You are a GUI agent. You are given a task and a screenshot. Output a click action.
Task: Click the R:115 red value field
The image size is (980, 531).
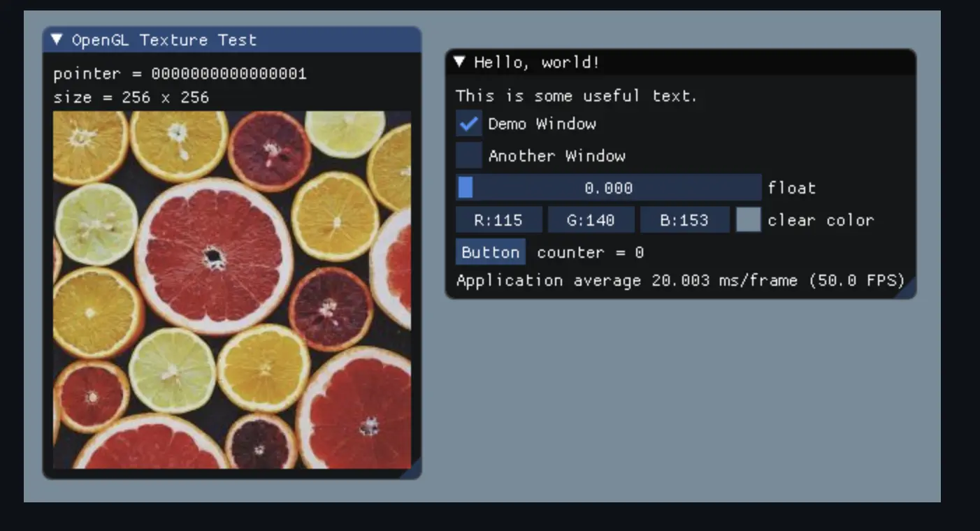[x=499, y=220]
